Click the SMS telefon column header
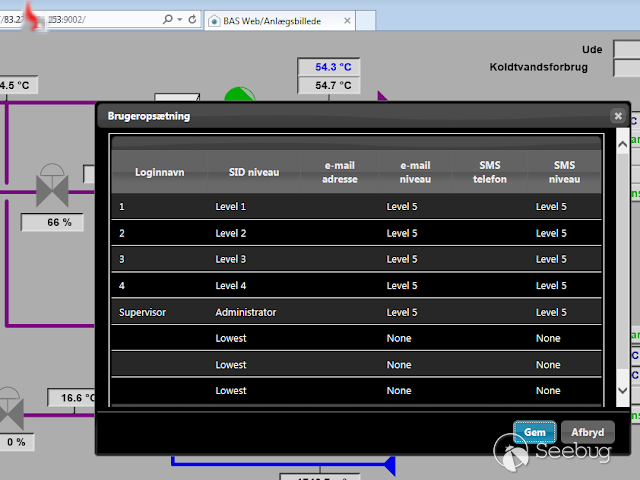Image resolution: width=640 pixels, height=480 pixels. click(490, 172)
